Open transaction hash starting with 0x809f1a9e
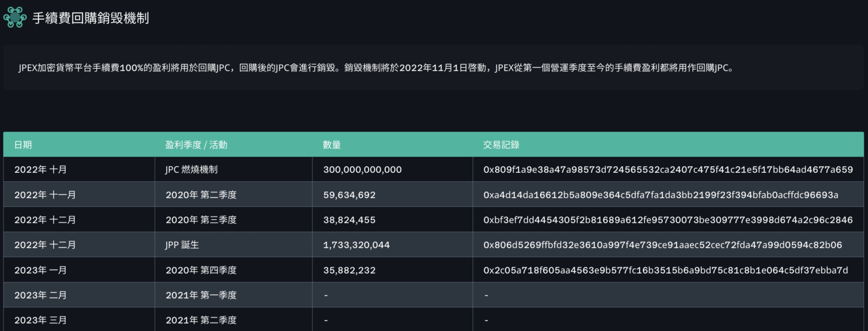Screen dimensions: 868x331 pyautogui.click(x=667, y=169)
